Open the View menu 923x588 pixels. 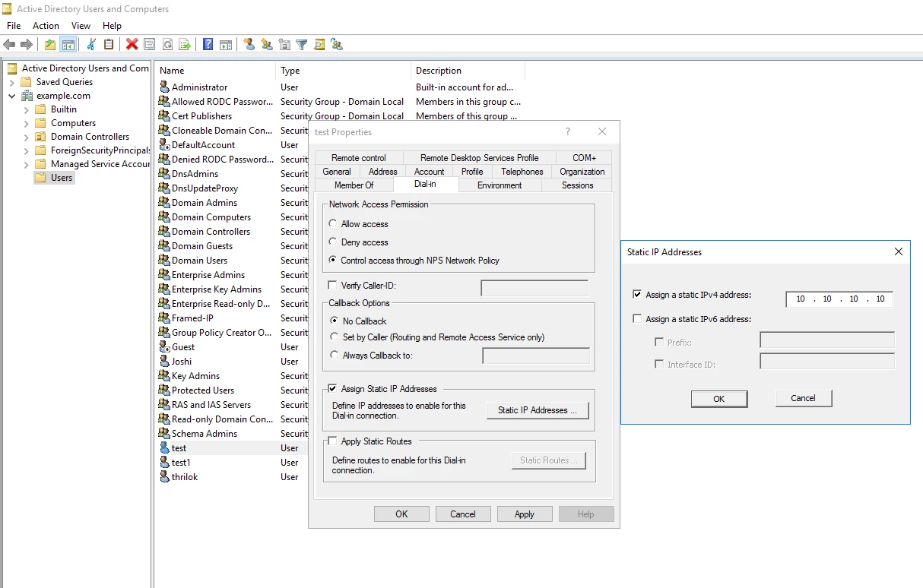pos(81,26)
